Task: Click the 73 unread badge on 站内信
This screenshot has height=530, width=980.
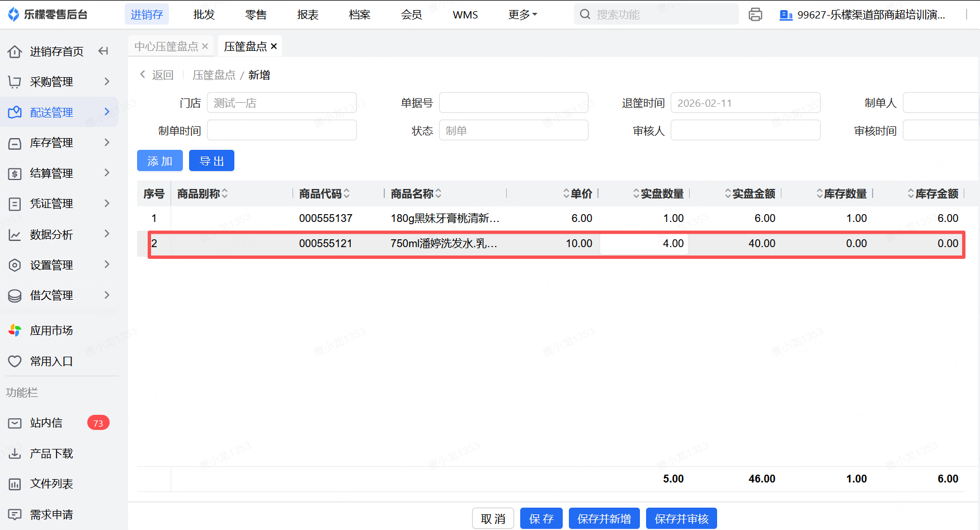Action: pos(98,423)
